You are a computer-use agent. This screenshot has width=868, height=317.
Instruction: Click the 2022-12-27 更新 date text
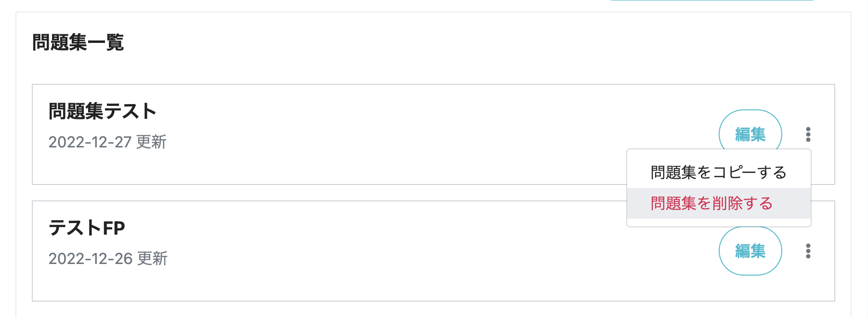[x=107, y=142]
